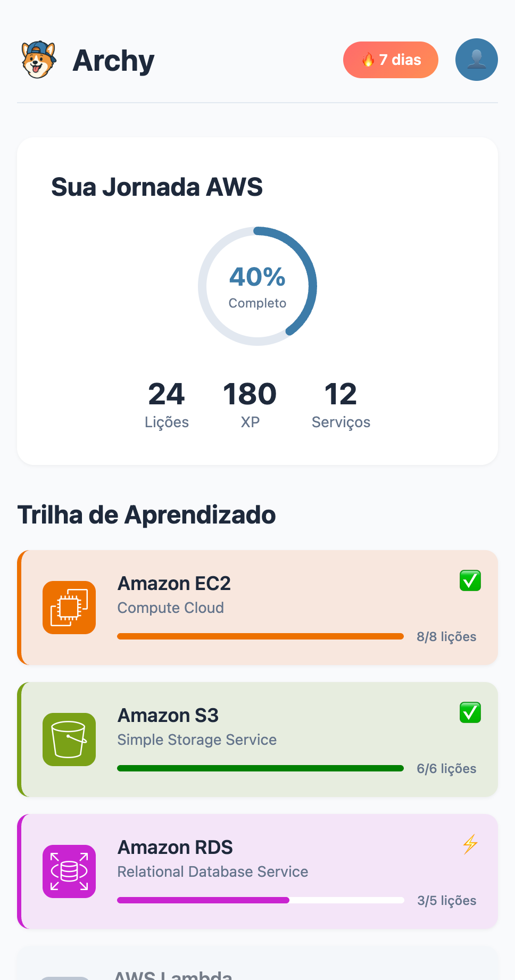This screenshot has height=980, width=515.
Task: Select the Amazon S3 bucket icon
Action: tap(69, 740)
